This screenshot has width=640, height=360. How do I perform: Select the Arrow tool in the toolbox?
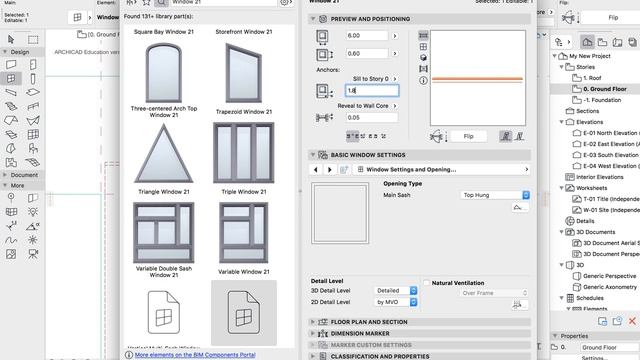pyautogui.click(x=11, y=39)
